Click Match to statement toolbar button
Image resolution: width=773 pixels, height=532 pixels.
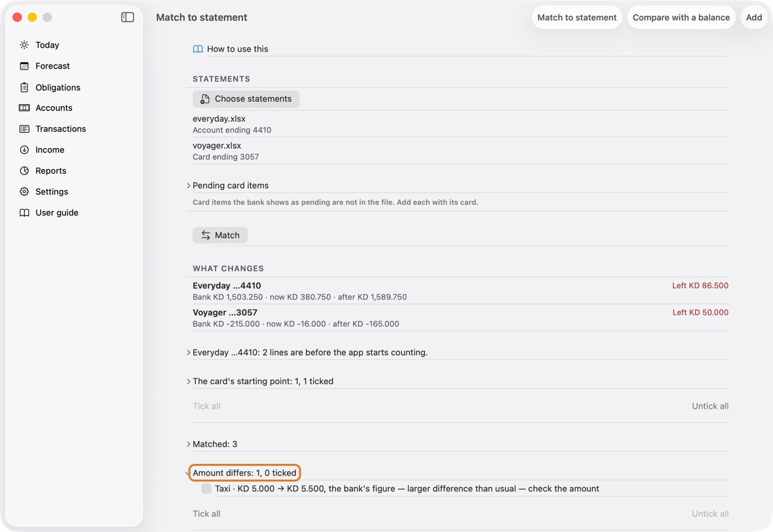(x=576, y=17)
